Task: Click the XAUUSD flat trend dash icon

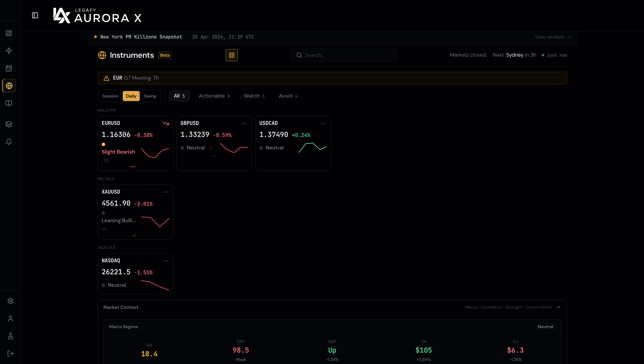Action: point(165,192)
